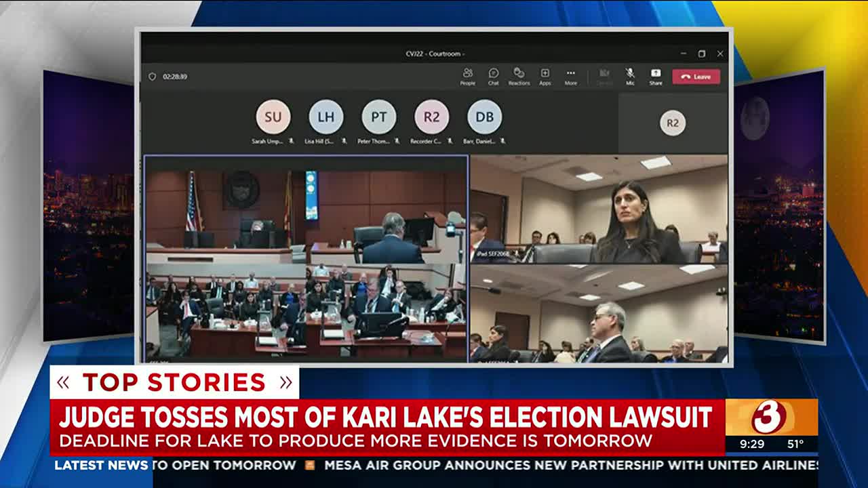Click the muted mic icon beside Peter Thom
Screen dimensions: 868x488
click(x=397, y=141)
